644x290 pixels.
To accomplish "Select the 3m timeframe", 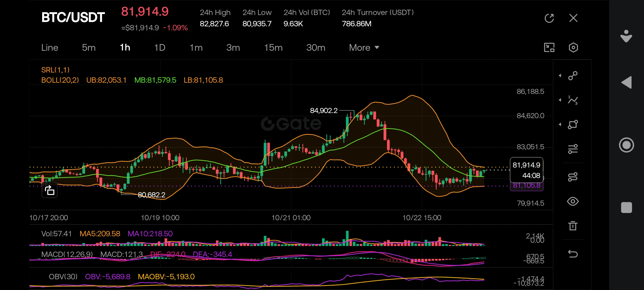I will tap(233, 48).
